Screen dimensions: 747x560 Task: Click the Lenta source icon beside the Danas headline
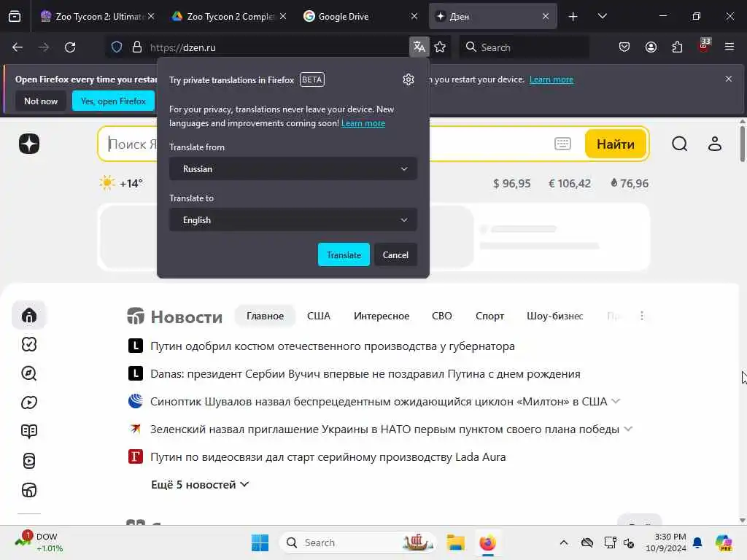(x=135, y=373)
